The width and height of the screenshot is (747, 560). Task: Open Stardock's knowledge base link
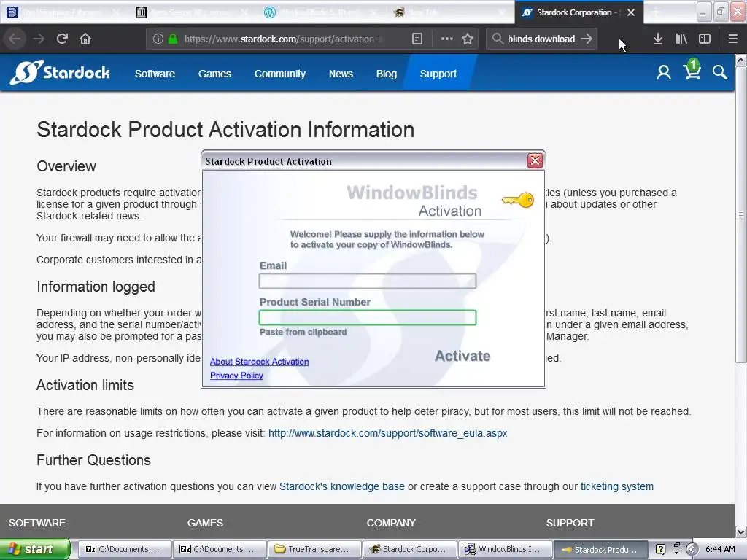tap(341, 486)
